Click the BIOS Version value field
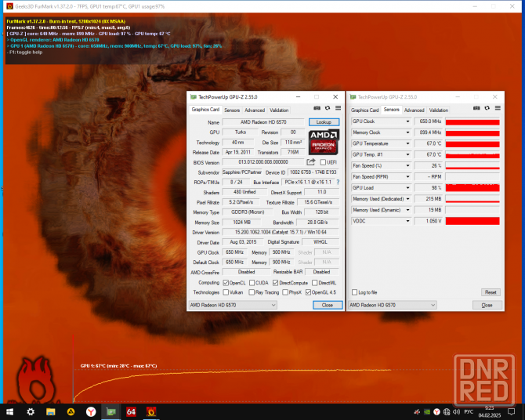Viewport: 525px width, 420px height. tap(263, 162)
